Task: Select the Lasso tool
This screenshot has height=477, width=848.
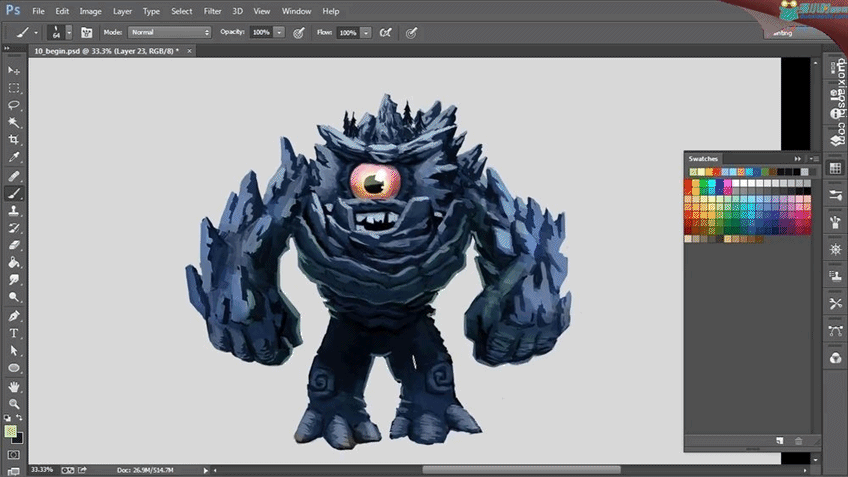Action: coord(14,105)
